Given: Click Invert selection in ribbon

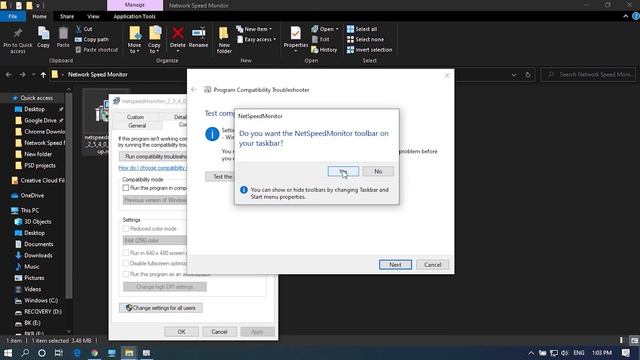Looking at the screenshot, I should pyautogui.click(x=369, y=49).
